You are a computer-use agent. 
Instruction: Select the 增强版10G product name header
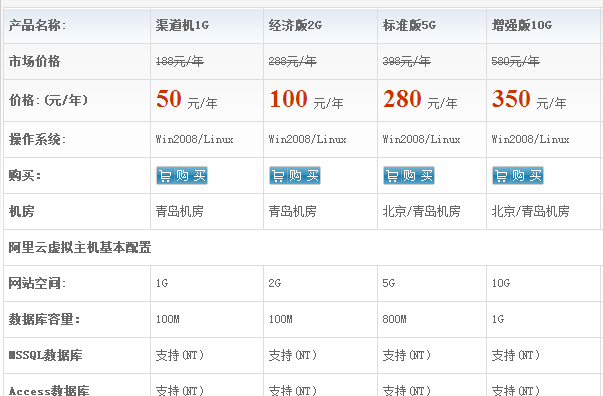(x=521, y=25)
